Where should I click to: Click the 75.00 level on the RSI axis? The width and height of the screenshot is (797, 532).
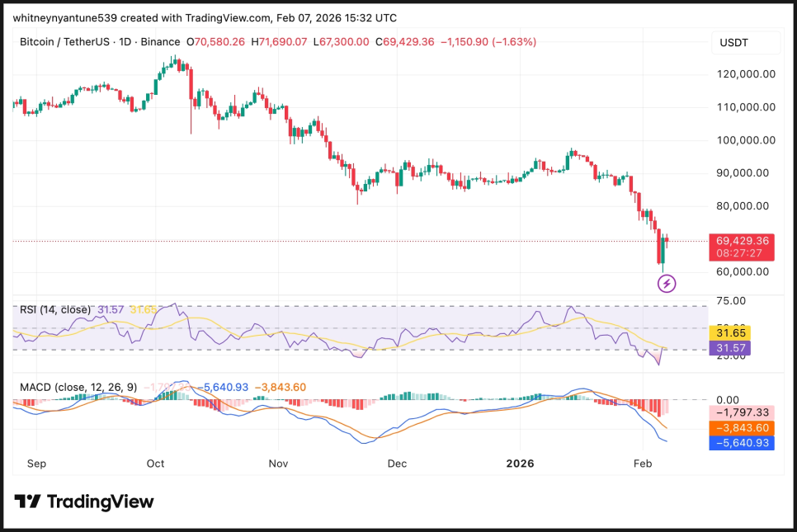pyautogui.click(x=732, y=301)
